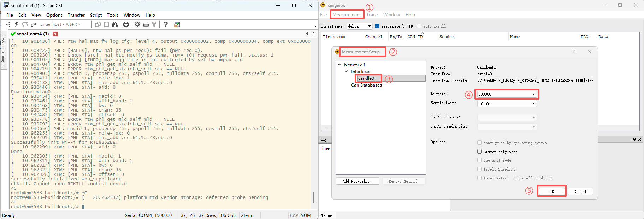This screenshot has height=219, width=644.
Task: Click the rightmost secure-session picture icon in toolbar
Action: (x=177, y=24)
